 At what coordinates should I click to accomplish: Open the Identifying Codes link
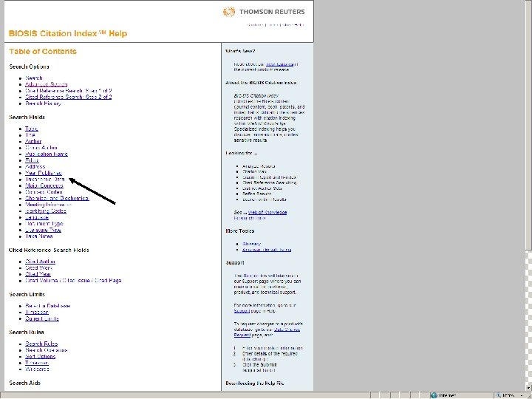pos(46,211)
